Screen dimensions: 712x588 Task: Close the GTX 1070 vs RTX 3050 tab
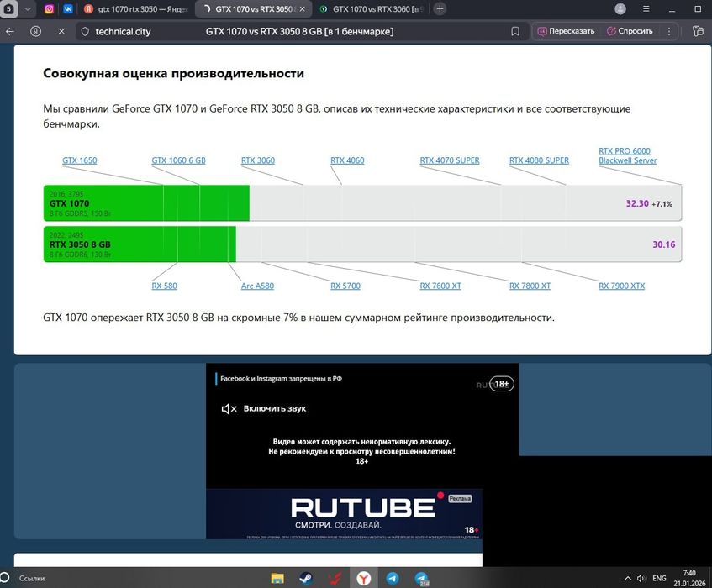pyautogui.click(x=303, y=9)
